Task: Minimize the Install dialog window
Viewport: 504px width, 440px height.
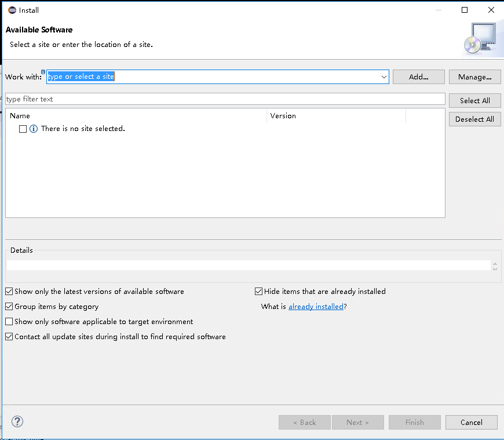Action: click(x=438, y=10)
